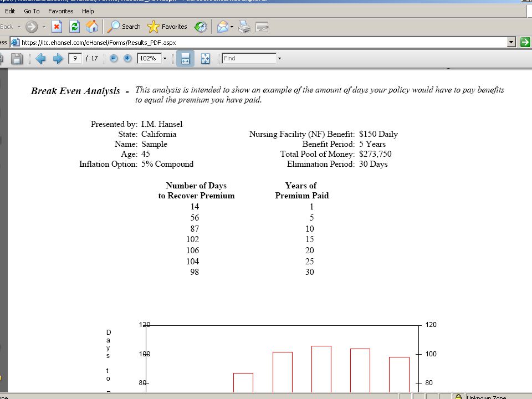The width and height of the screenshot is (532, 399).
Task: Open the Go To menu
Action: [x=32, y=11]
